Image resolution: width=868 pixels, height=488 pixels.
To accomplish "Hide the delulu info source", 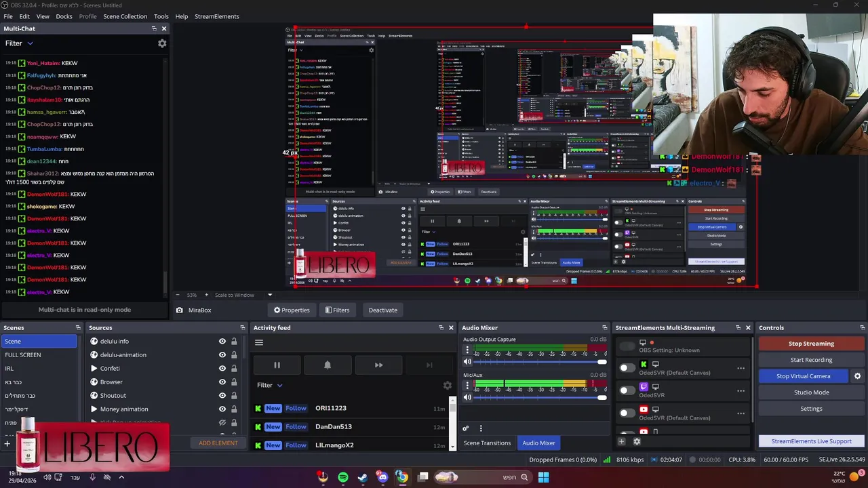I will (x=222, y=341).
